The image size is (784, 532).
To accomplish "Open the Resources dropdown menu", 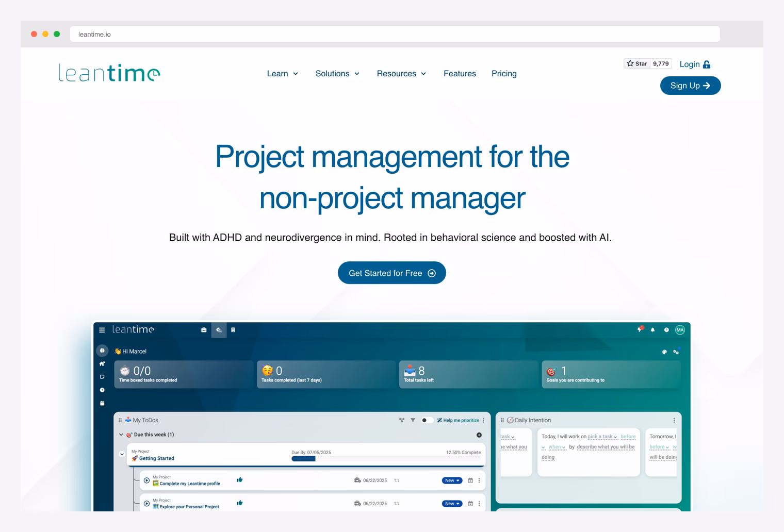I will click(x=401, y=74).
